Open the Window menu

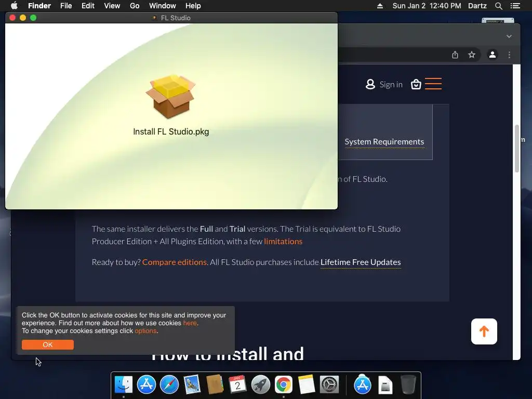163,6
